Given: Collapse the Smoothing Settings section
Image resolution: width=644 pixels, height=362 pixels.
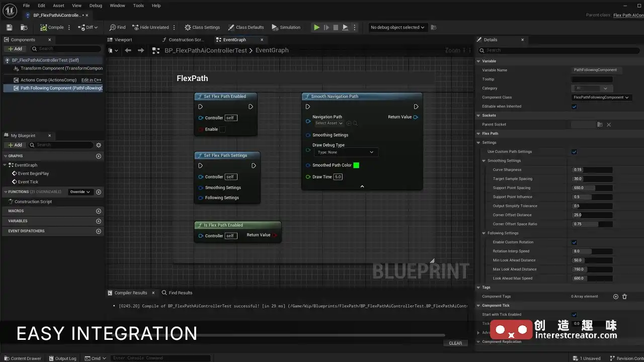Looking at the screenshot, I should point(484,161).
